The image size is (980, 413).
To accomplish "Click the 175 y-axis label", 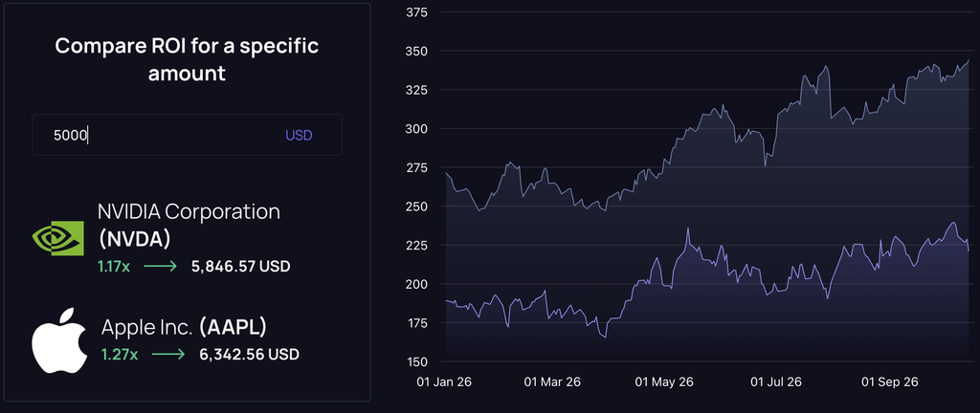I will click(x=416, y=322).
